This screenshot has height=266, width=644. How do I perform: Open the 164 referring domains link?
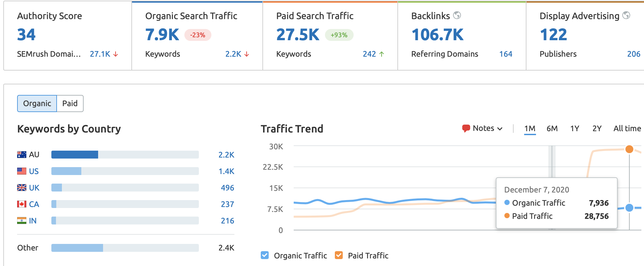[505, 54]
